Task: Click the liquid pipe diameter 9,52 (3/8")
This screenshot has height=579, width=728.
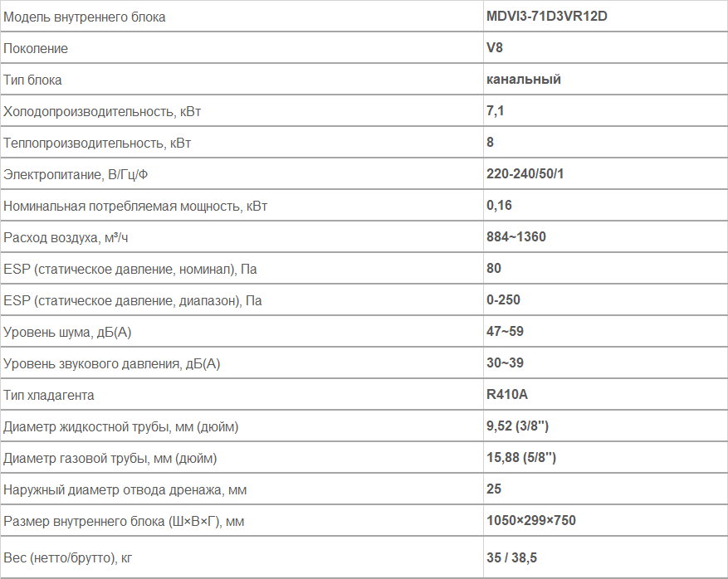Action: click(x=517, y=426)
